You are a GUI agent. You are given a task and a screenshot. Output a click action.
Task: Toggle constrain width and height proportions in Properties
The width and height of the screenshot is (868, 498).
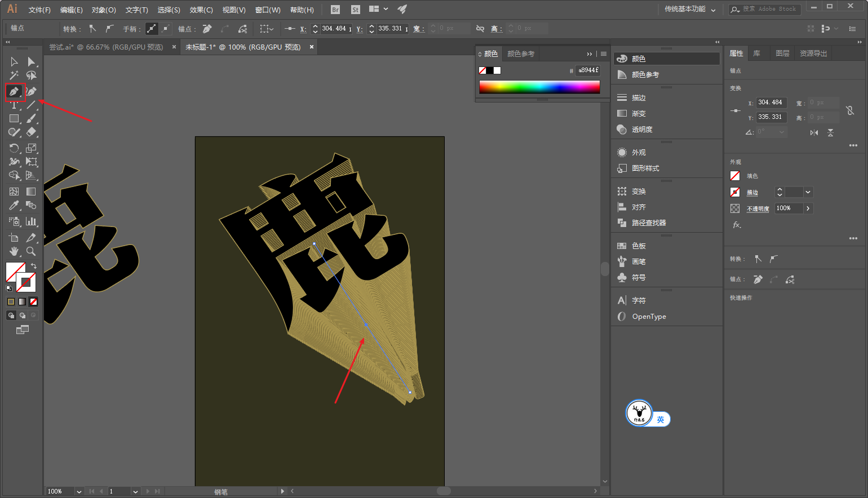[850, 110]
